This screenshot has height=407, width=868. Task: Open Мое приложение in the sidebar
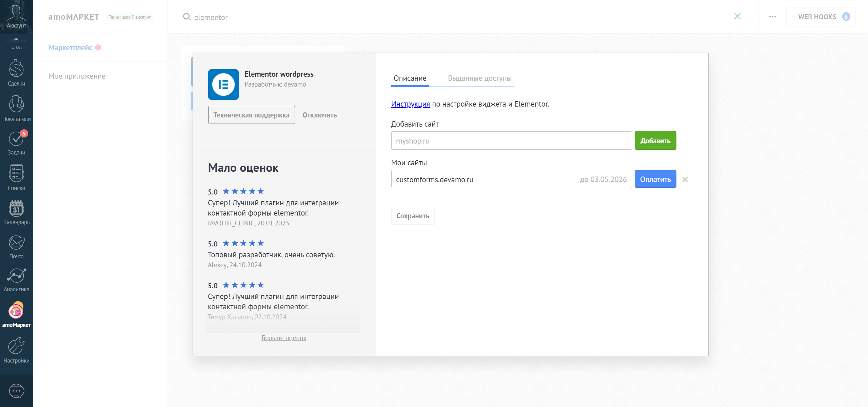pyautogui.click(x=77, y=76)
